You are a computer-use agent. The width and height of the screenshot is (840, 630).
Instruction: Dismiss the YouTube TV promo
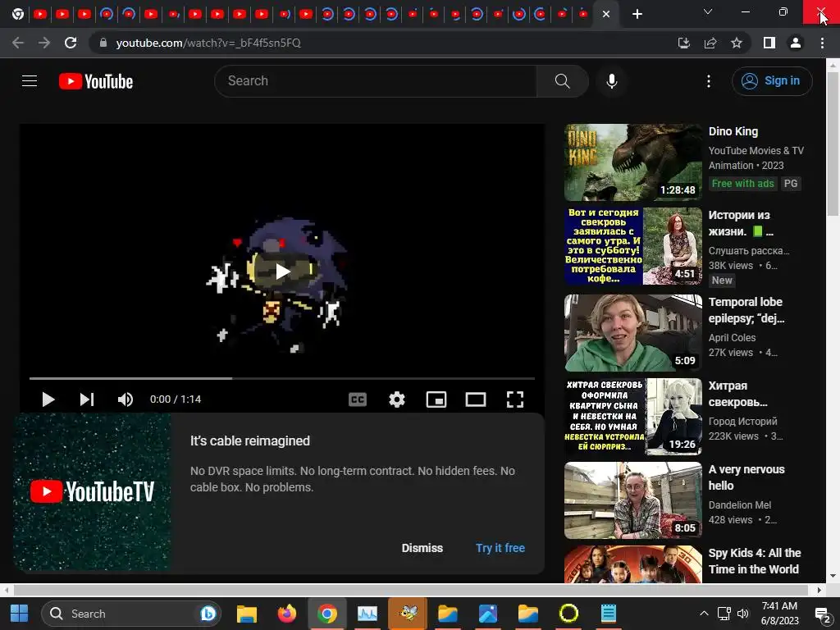[x=422, y=548]
